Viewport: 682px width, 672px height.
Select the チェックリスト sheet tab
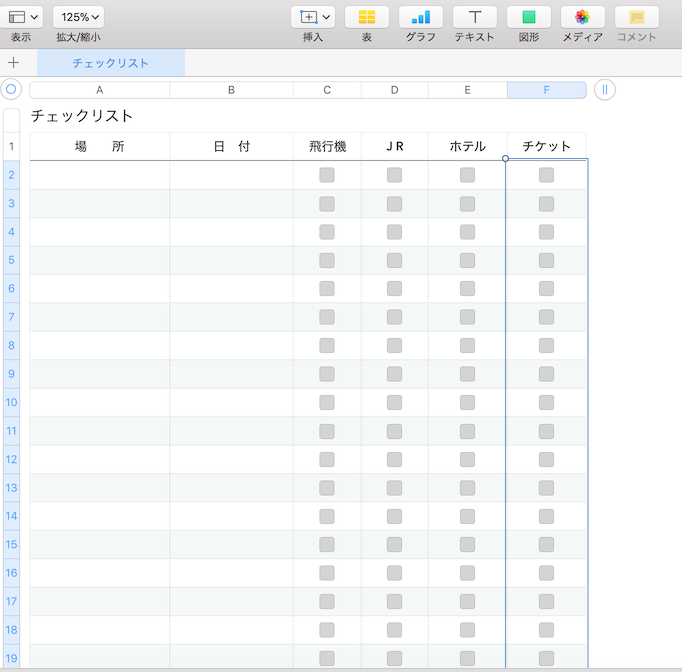click(x=110, y=63)
